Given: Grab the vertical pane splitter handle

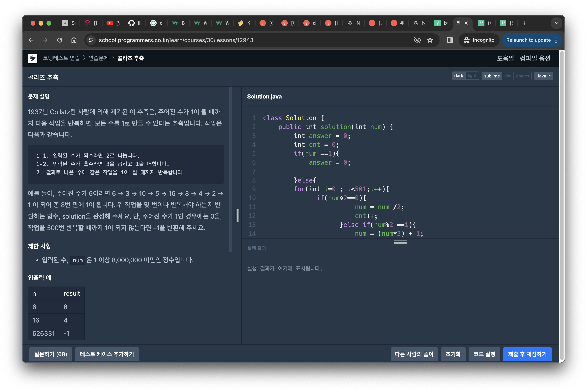Looking at the screenshot, I should click(x=237, y=215).
